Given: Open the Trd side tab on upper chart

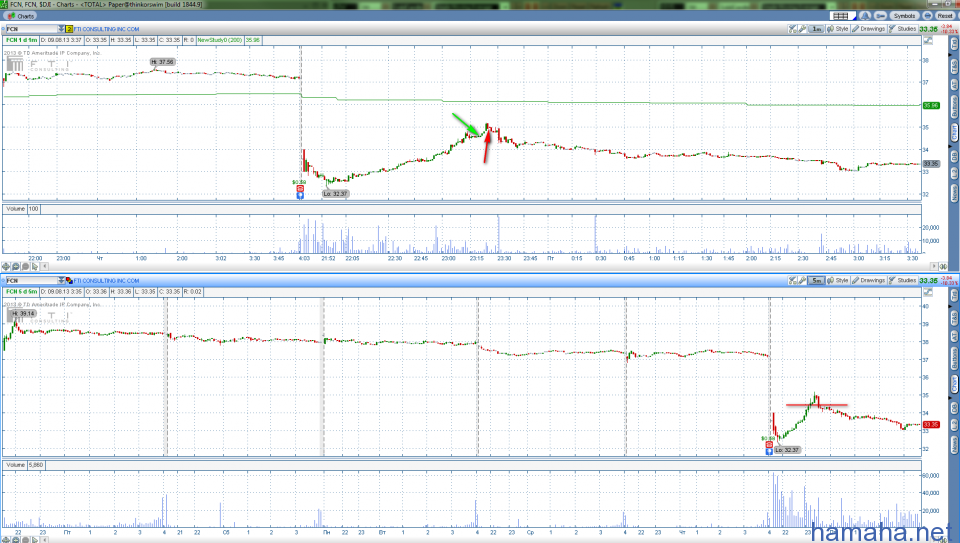Looking at the screenshot, I should [954, 44].
